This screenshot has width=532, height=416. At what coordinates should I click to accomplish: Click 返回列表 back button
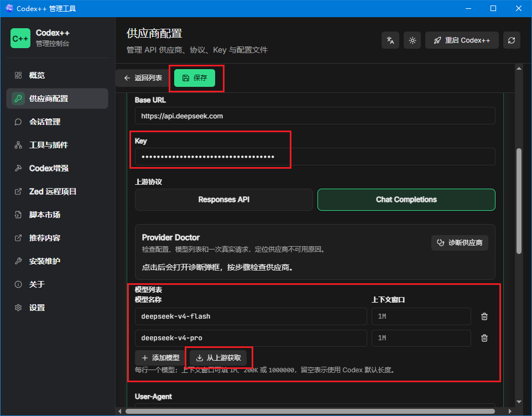pos(143,78)
